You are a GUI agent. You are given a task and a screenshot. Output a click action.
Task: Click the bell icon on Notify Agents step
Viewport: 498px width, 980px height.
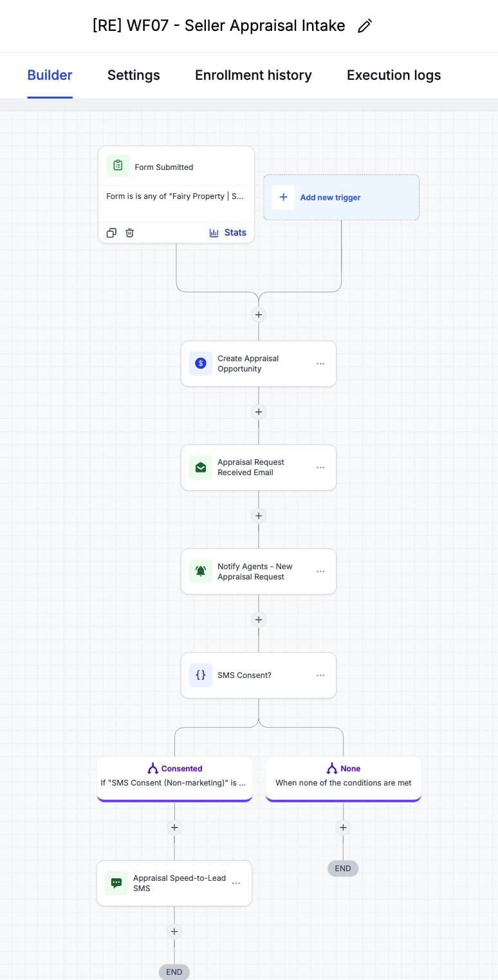[x=200, y=571]
